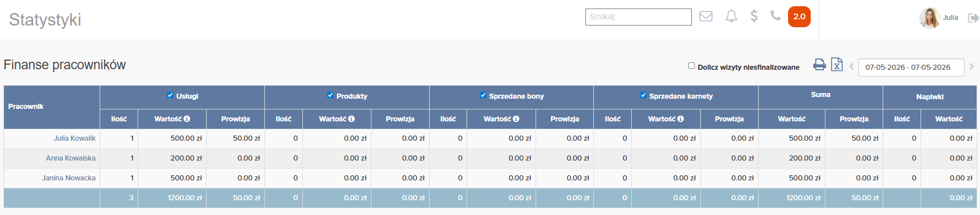
Task: Select the 50.00 zł Suma Prowizja total
Action: pyautogui.click(x=865, y=198)
